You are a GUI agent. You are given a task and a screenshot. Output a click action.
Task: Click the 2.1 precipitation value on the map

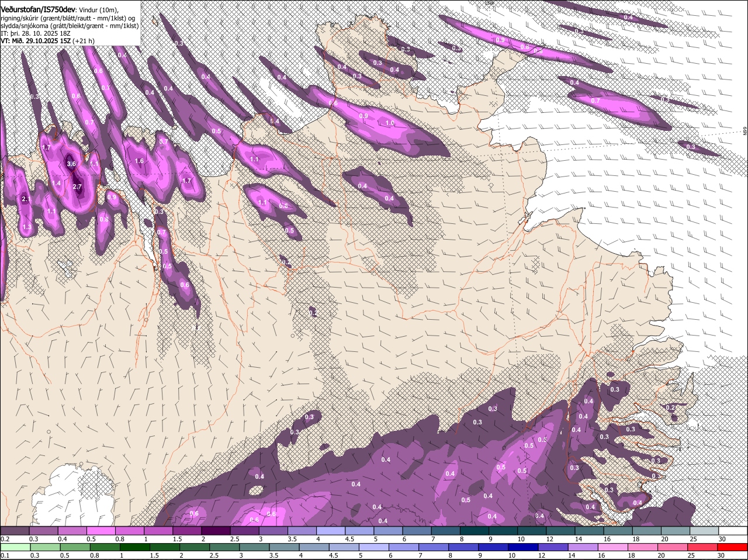(26, 199)
